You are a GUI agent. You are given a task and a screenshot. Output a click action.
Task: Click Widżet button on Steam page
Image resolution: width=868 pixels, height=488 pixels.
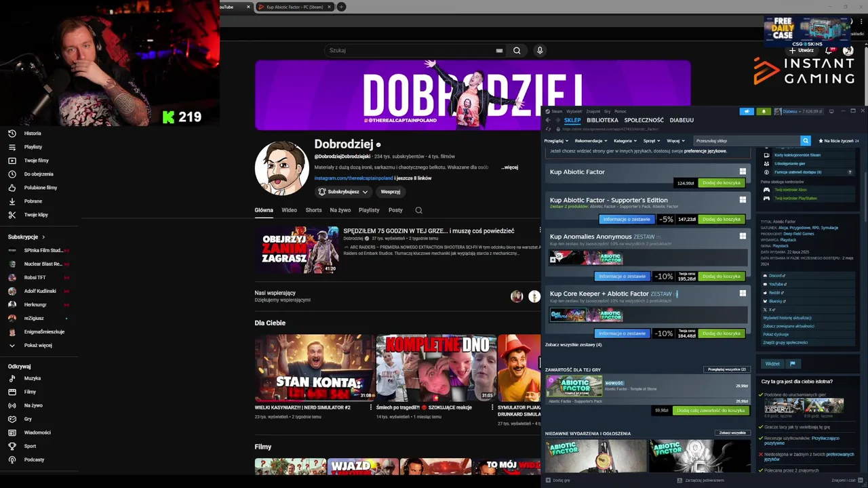[772, 364]
